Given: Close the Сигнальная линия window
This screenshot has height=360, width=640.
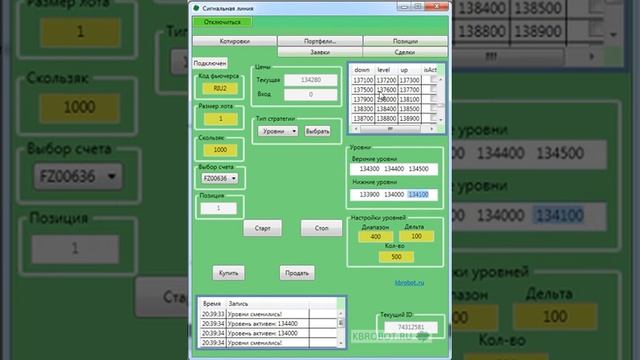Looking at the screenshot, I should tap(436, 7).
